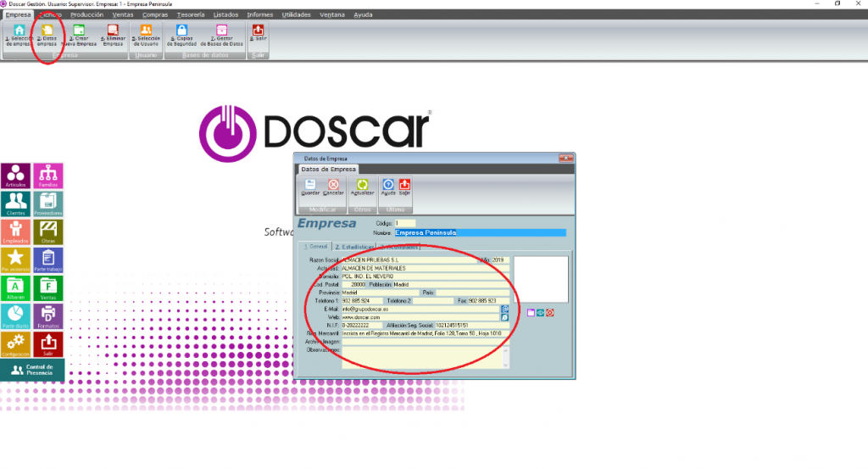Click the Teléfono 1 field

[x=362, y=301]
